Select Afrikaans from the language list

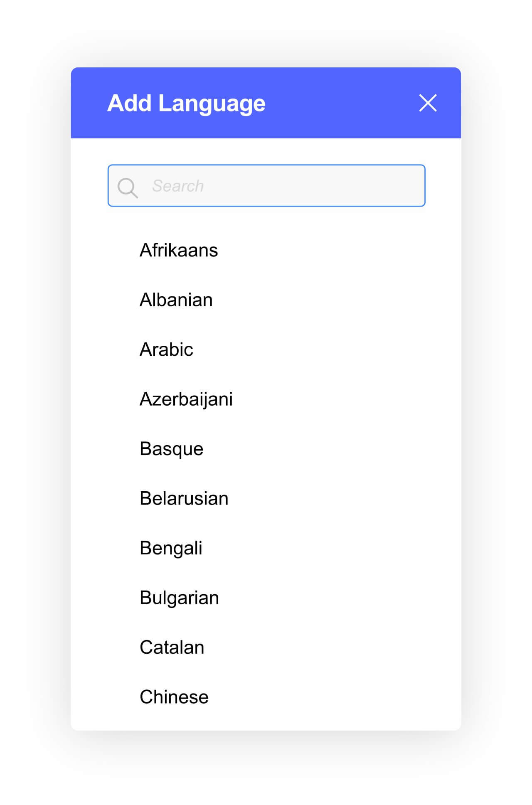(179, 250)
